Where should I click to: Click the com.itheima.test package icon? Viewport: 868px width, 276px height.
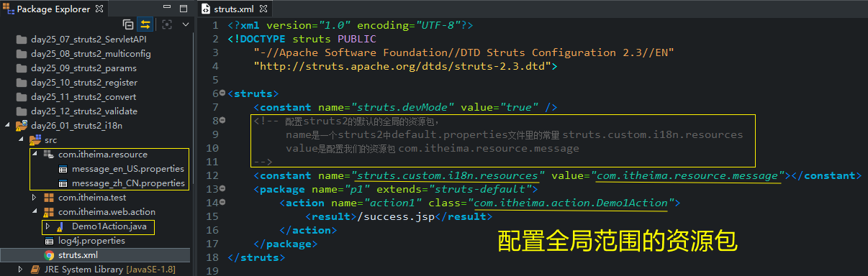(49, 198)
